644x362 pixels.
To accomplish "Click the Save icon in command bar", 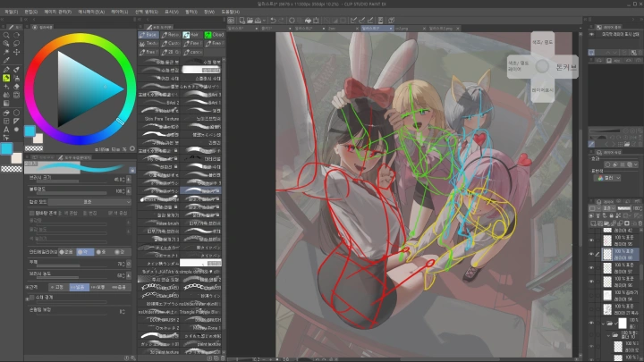I will click(258, 20).
